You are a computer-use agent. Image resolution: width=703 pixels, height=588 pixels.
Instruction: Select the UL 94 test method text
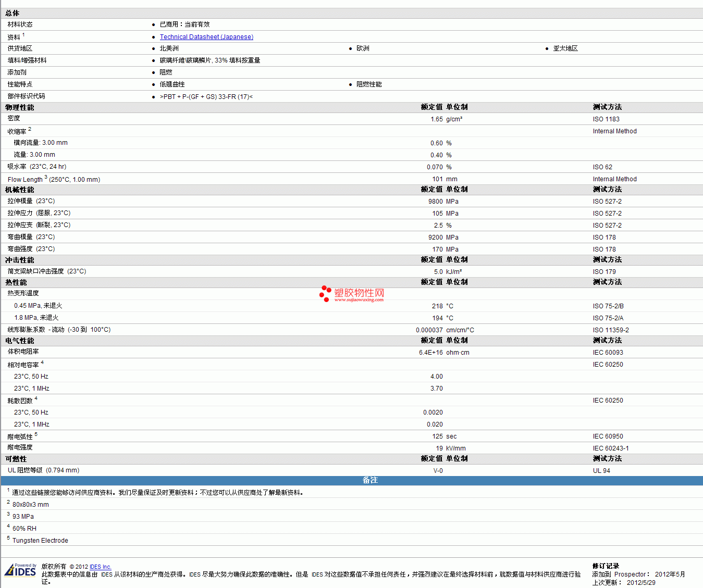pyautogui.click(x=601, y=471)
